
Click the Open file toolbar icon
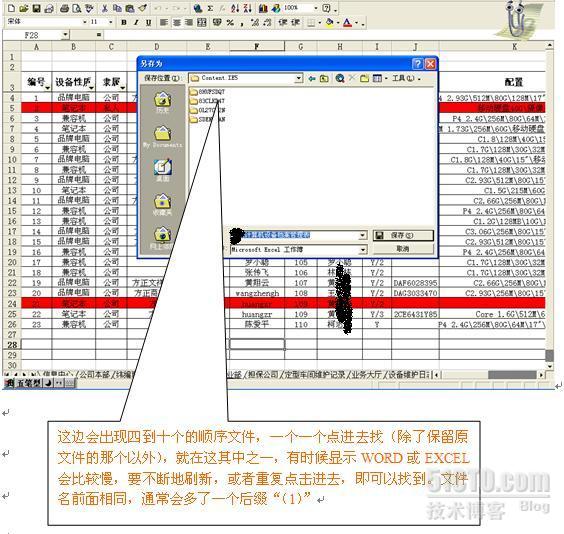point(24,8)
